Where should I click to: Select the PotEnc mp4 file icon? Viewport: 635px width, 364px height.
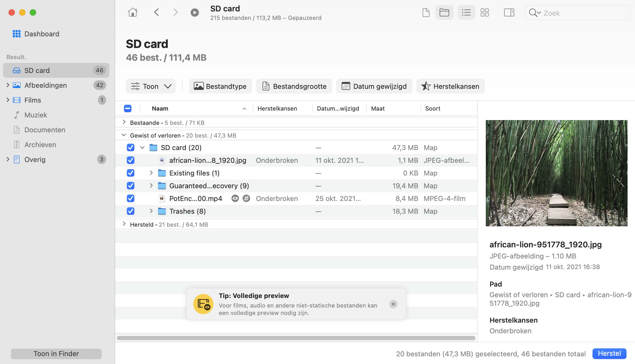(x=162, y=198)
